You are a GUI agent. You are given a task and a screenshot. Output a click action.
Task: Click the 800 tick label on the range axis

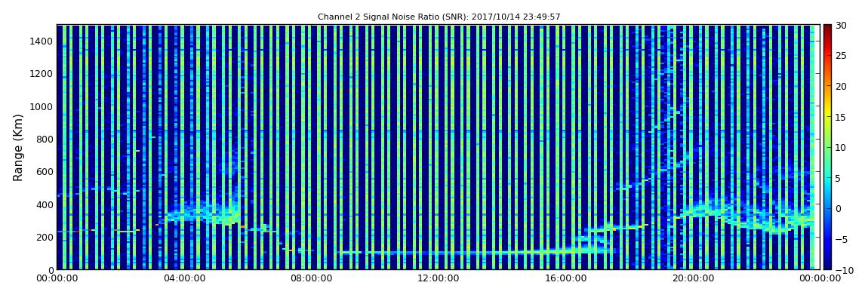(45, 139)
